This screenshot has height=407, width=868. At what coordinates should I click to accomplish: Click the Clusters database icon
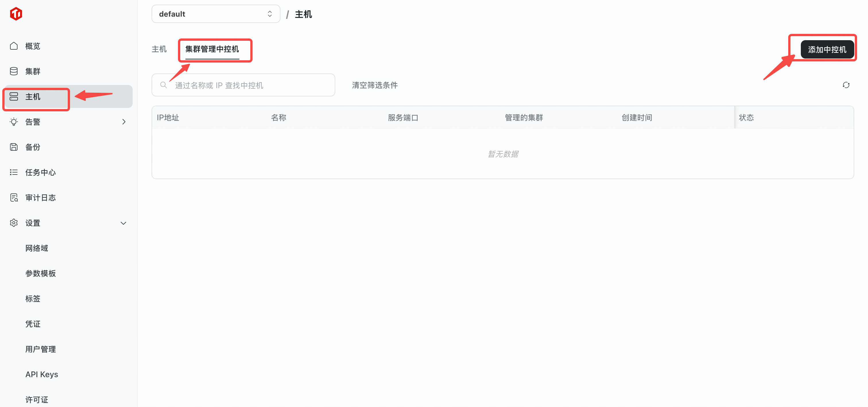14,71
